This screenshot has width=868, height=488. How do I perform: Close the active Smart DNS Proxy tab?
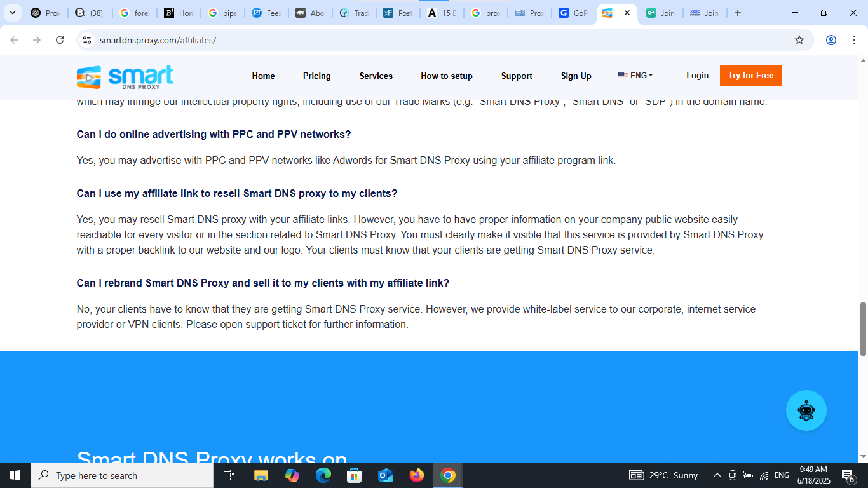[x=627, y=13]
